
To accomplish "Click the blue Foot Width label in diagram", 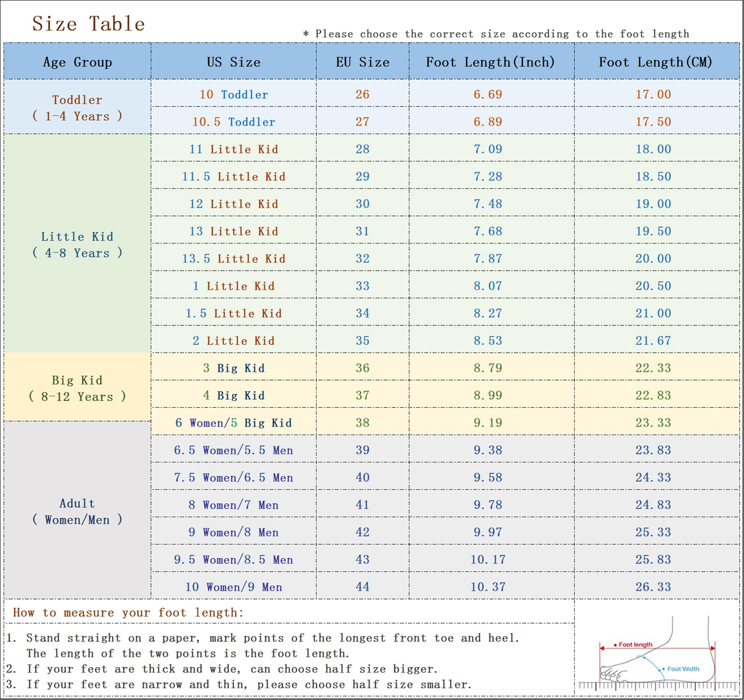I will (x=683, y=669).
